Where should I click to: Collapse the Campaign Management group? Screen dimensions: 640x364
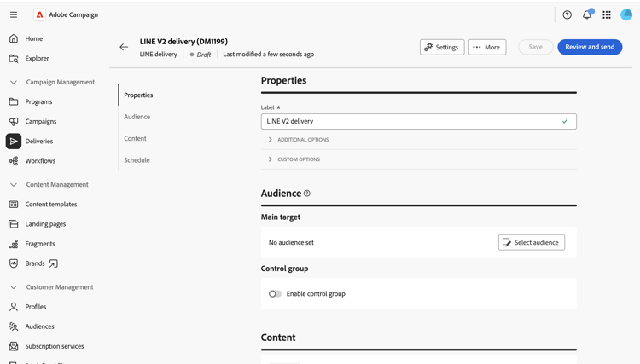[14, 82]
